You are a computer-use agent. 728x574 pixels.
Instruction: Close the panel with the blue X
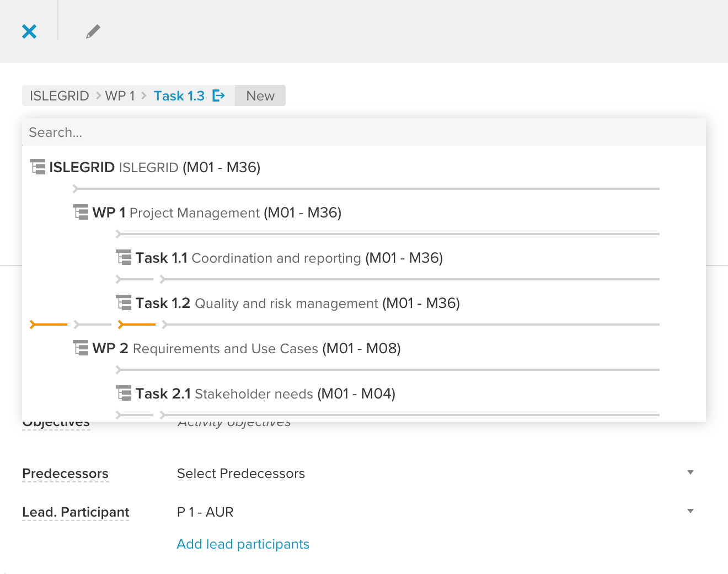pos(29,31)
